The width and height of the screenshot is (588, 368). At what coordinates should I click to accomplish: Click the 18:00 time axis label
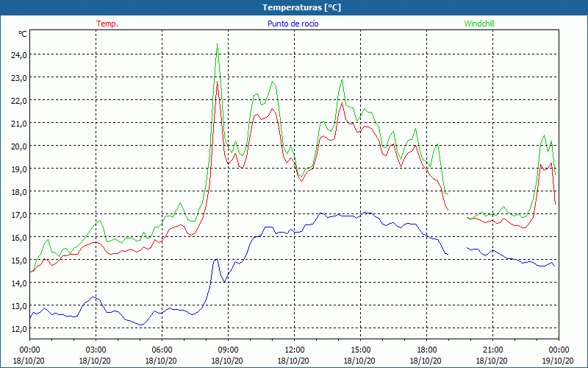(x=427, y=350)
